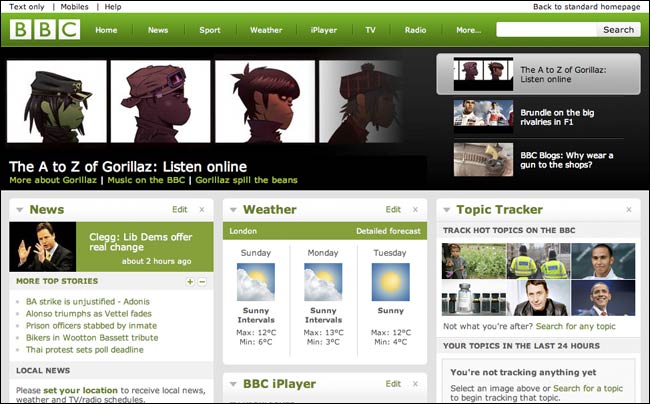Open the Tuesday sunny weather icon
Screen dimensions: 650x404
point(390,282)
